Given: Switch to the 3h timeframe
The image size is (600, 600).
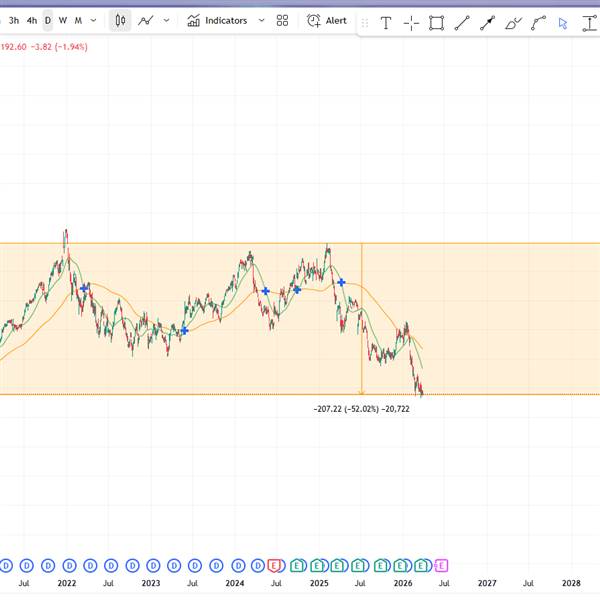Looking at the screenshot, I should [x=14, y=20].
